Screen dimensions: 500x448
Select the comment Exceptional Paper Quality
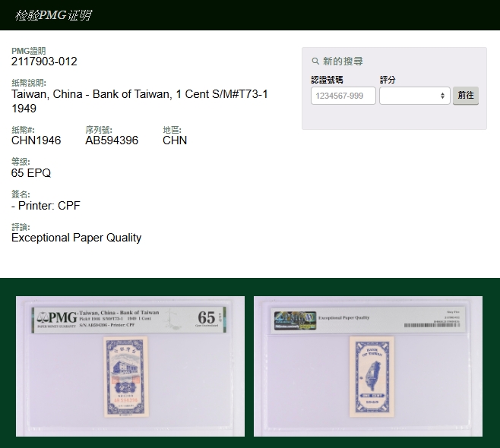pyautogui.click(x=76, y=238)
